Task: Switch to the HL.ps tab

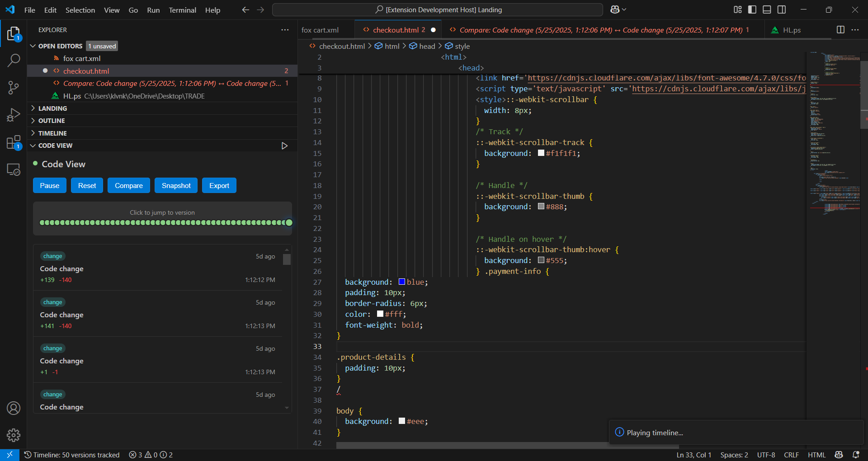Action: [792, 30]
